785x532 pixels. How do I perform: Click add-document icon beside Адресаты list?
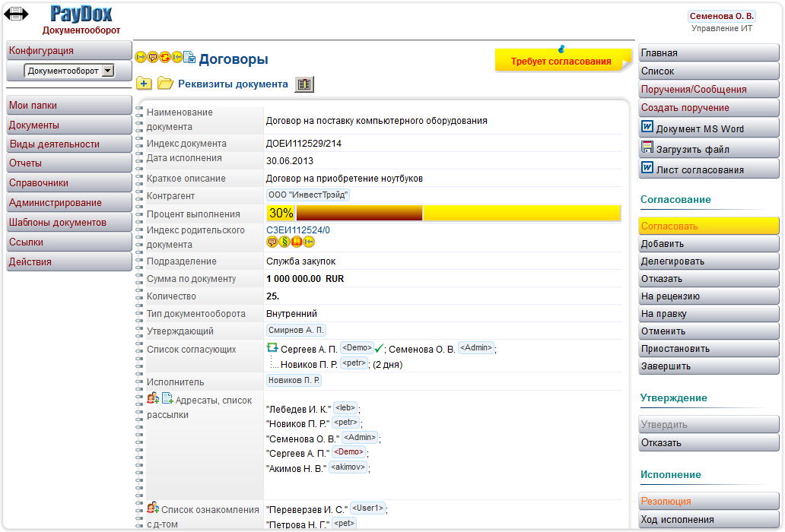[167, 398]
